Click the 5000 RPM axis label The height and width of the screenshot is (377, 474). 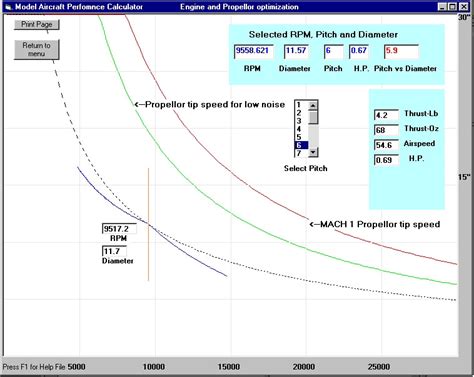coord(76,367)
